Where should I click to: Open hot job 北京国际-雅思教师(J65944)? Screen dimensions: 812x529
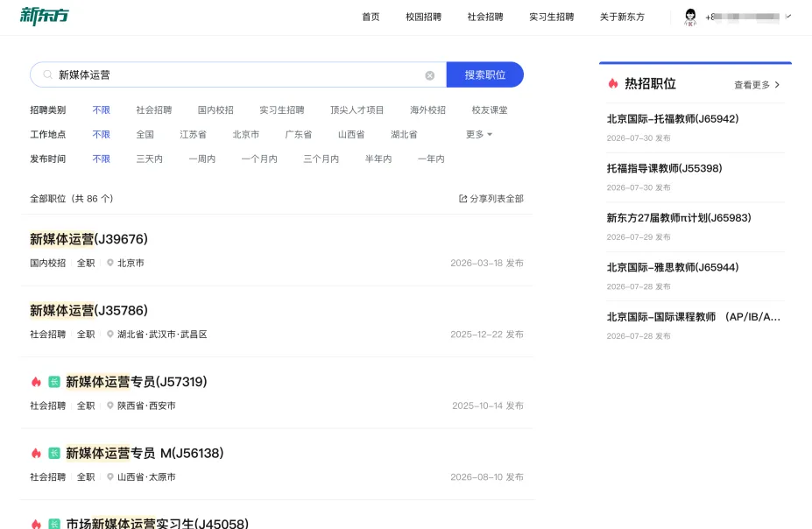673,268
